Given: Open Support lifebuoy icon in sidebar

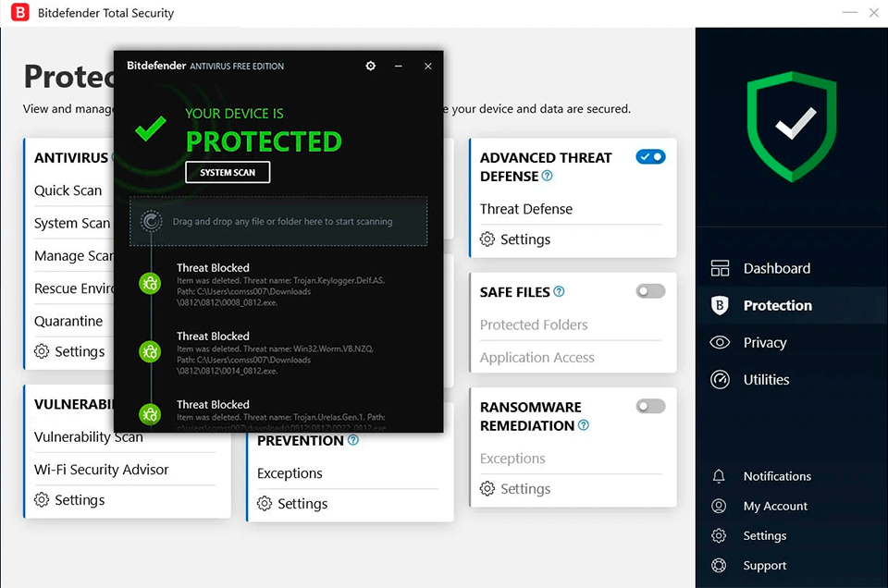Looking at the screenshot, I should [719, 566].
